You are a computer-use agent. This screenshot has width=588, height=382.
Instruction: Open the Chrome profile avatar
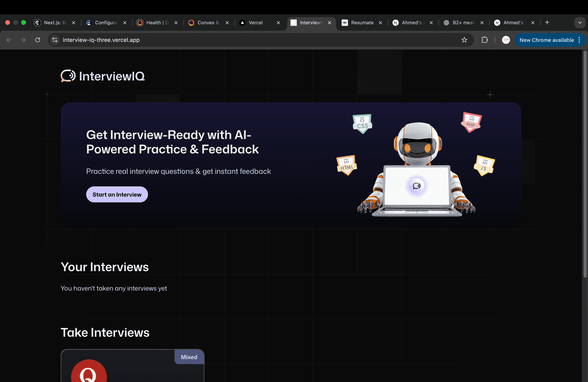506,40
